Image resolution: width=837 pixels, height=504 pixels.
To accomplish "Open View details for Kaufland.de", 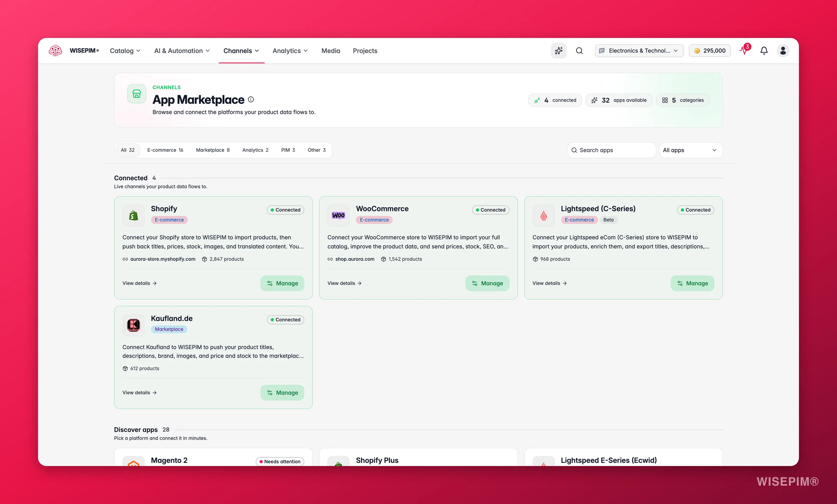I will [139, 393].
